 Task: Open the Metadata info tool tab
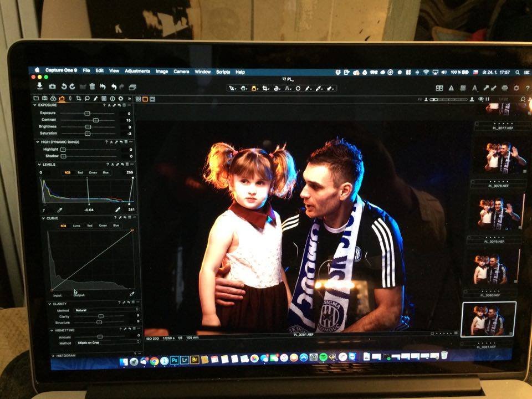(112, 99)
